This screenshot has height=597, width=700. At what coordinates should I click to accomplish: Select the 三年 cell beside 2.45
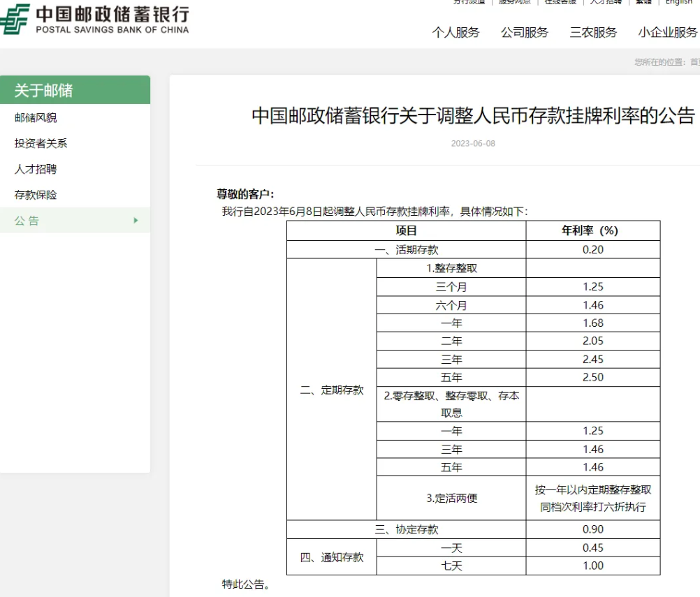(451, 359)
